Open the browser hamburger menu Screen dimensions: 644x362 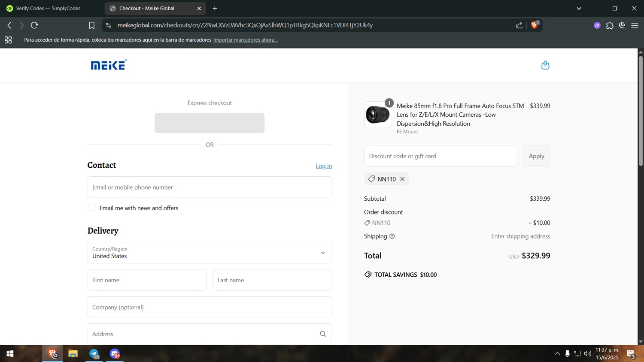tap(635, 26)
